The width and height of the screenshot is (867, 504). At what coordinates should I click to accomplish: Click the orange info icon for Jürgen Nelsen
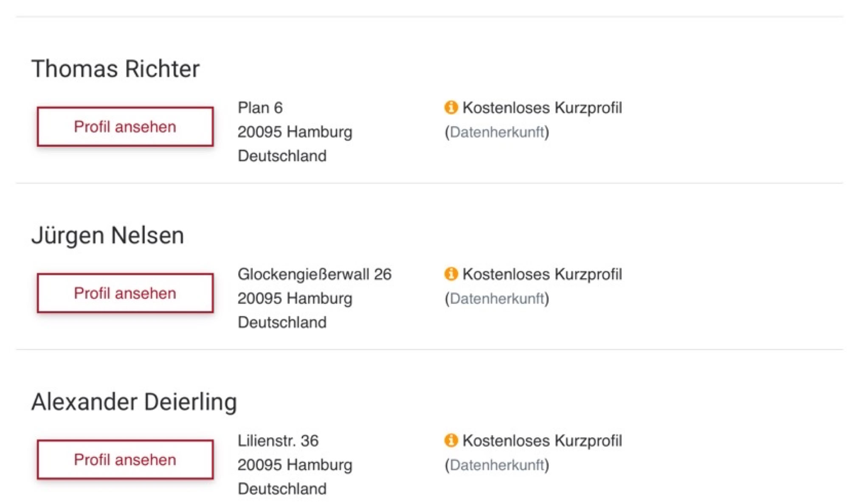click(x=451, y=274)
